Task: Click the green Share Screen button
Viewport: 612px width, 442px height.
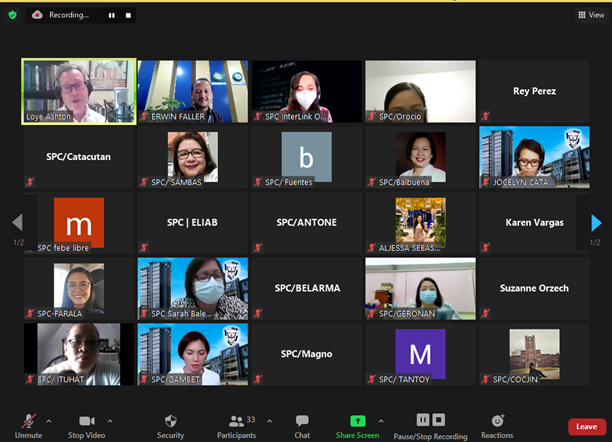Action: pos(358,426)
